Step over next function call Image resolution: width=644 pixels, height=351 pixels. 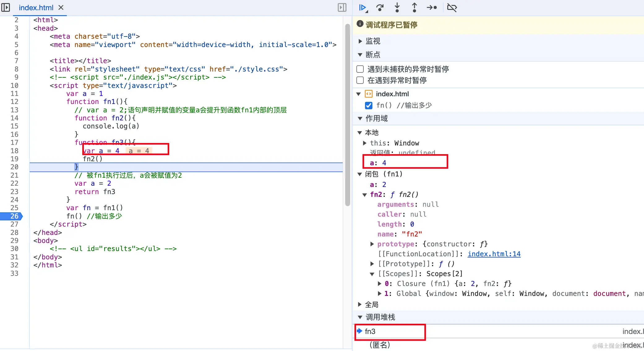click(x=380, y=7)
